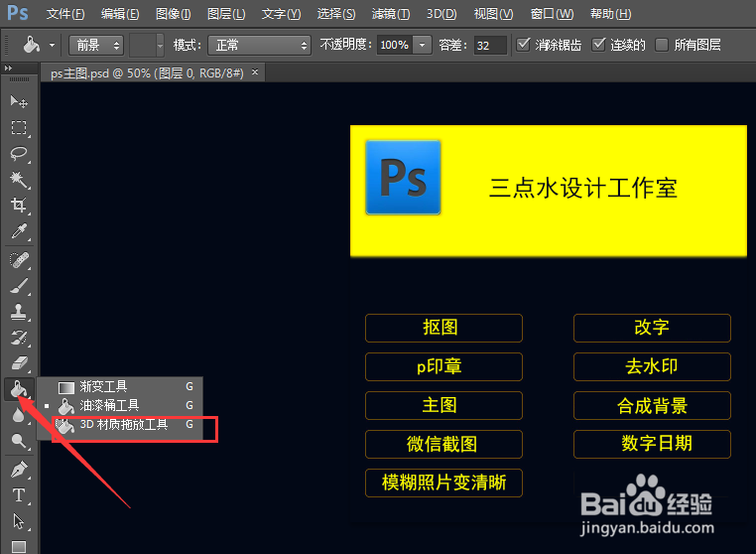Select the Blur tool

pyautogui.click(x=19, y=415)
